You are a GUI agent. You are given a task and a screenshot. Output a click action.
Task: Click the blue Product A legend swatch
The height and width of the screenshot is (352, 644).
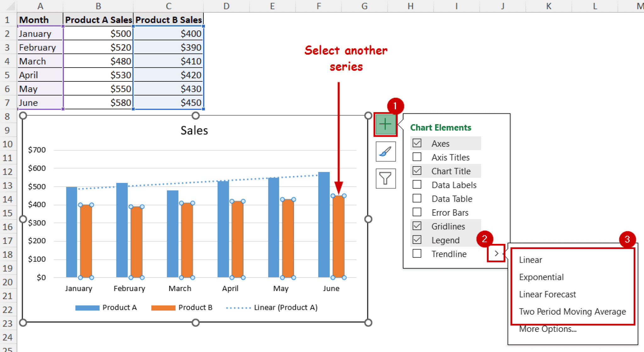click(x=87, y=308)
